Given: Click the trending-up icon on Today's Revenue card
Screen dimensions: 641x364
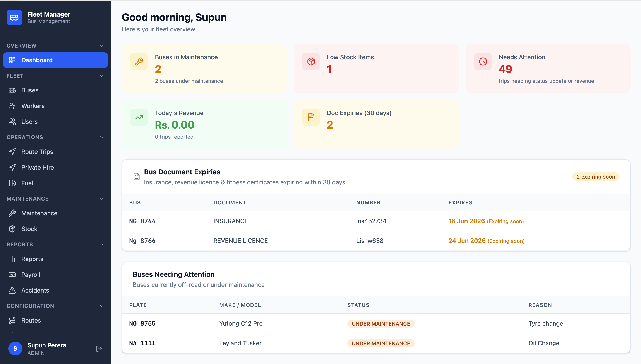Looking at the screenshot, I should coord(139,117).
